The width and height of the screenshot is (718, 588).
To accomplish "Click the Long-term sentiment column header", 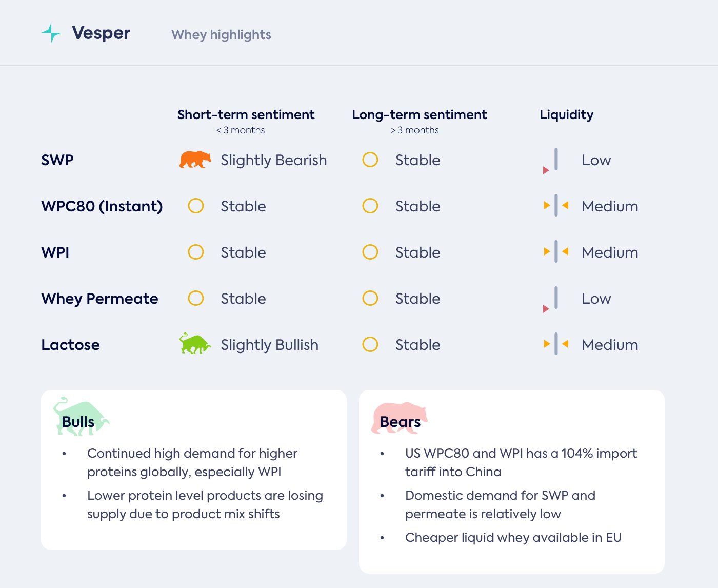I will 419,114.
